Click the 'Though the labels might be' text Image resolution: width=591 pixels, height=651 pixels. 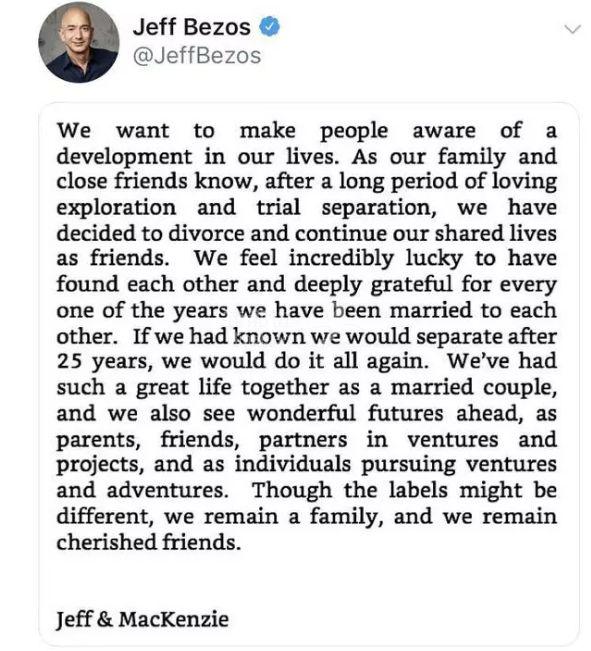404,490
